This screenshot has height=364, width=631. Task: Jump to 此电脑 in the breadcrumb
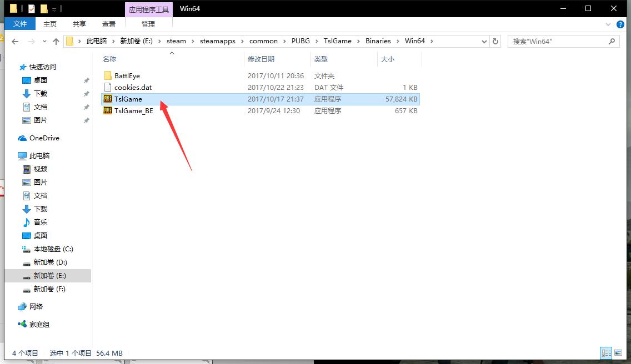(x=97, y=41)
